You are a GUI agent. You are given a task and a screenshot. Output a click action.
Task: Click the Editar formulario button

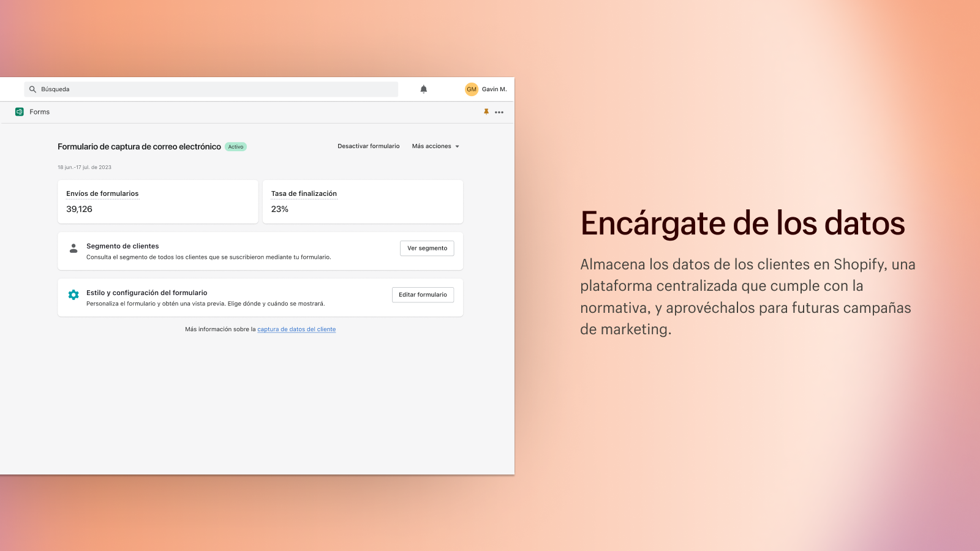(x=423, y=295)
